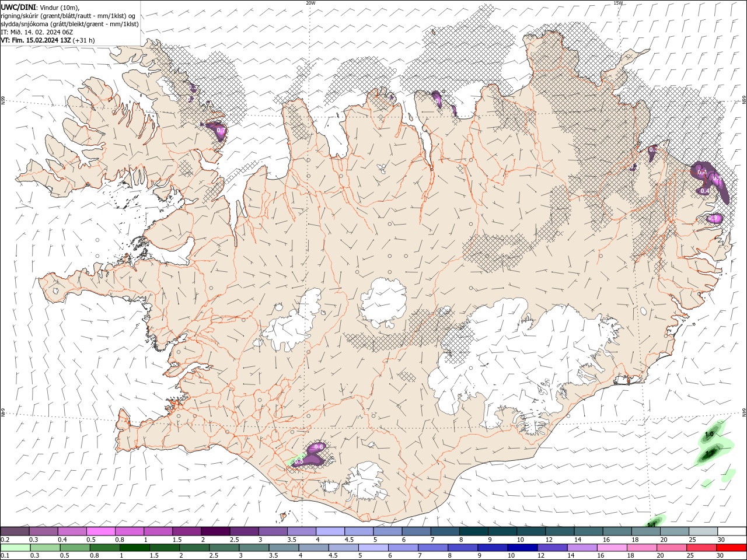Click the '0.6' snow value on the south coast
This screenshot has height=560, width=747.
click(x=319, y=447)
